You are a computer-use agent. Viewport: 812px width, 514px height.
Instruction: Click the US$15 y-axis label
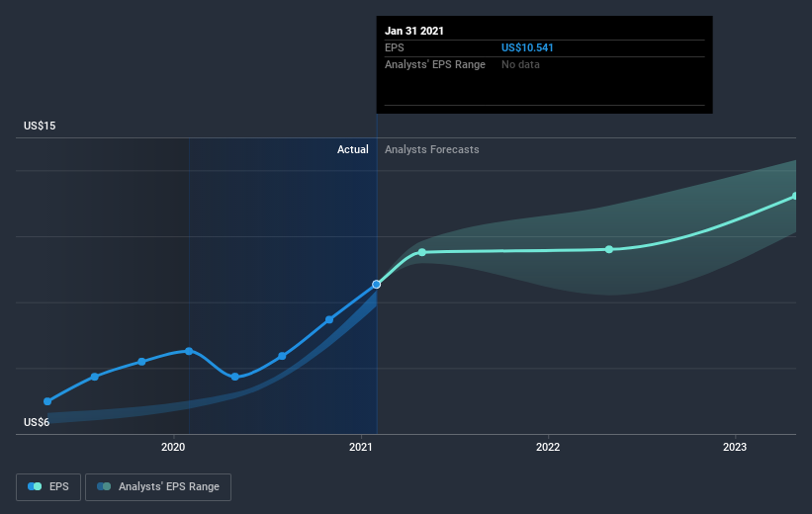40,126
